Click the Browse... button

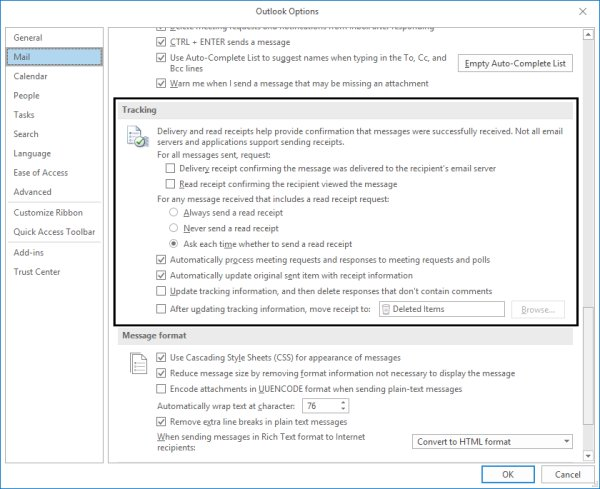(x=538, y=309)
